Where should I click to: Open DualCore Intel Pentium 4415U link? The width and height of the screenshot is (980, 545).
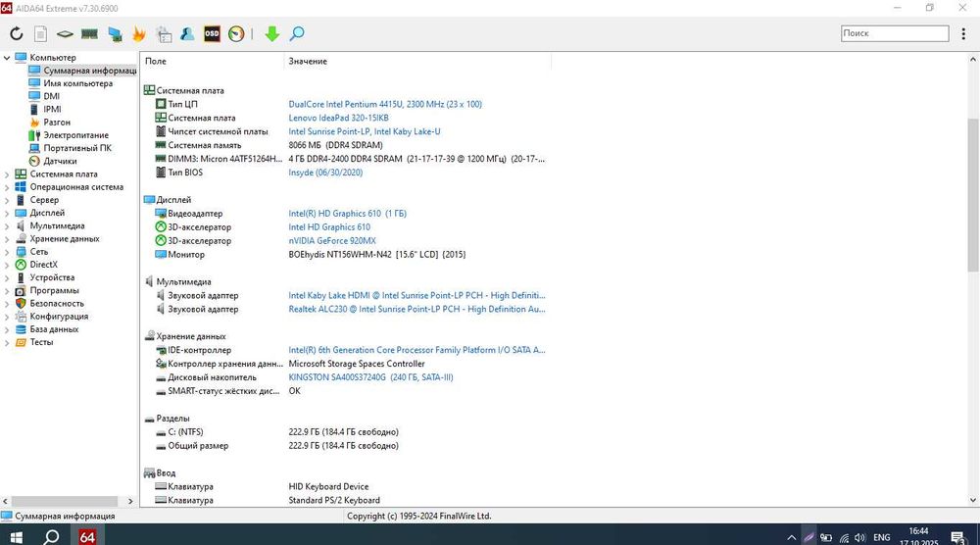[385, 104]
